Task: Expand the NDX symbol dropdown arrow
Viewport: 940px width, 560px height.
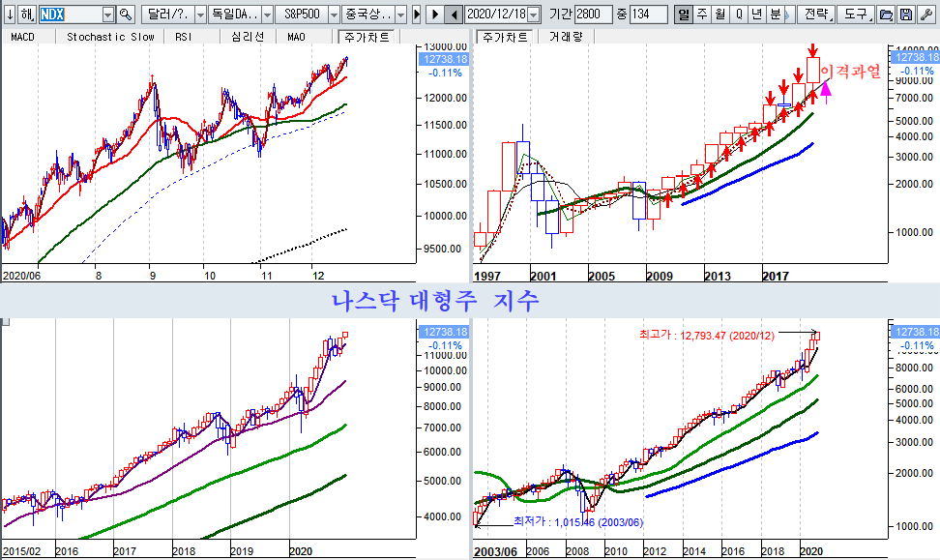Action: [108, 15]
